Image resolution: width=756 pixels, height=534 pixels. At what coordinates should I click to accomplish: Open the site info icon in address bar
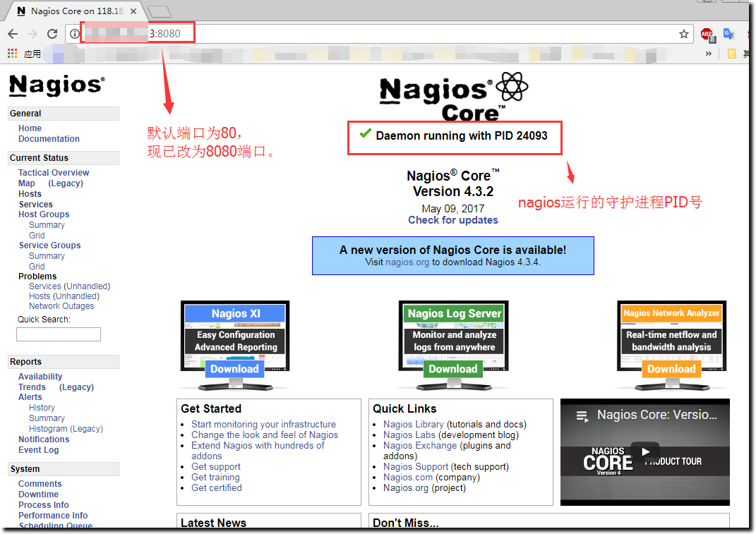pos(74,34)
